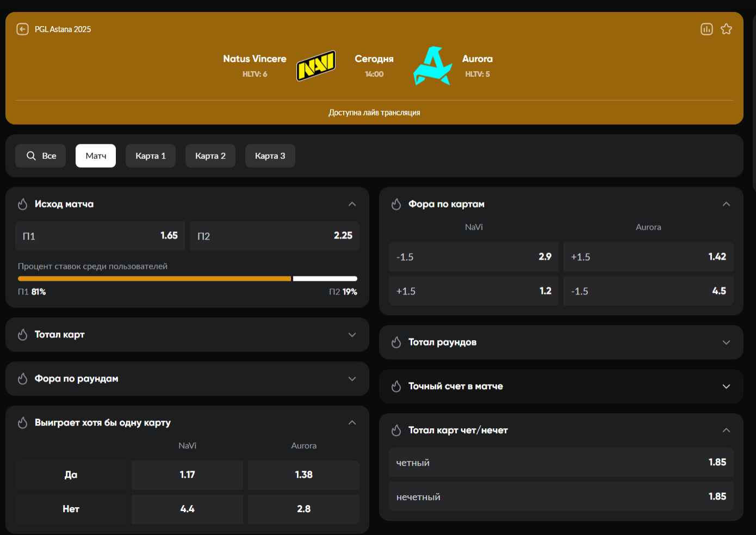Image resolution: width=756 pixels, height=535 pixels.
Task: Click the PGL Astana 2025 tournament title
Action: pyautogui.click(x=63, y=29)
